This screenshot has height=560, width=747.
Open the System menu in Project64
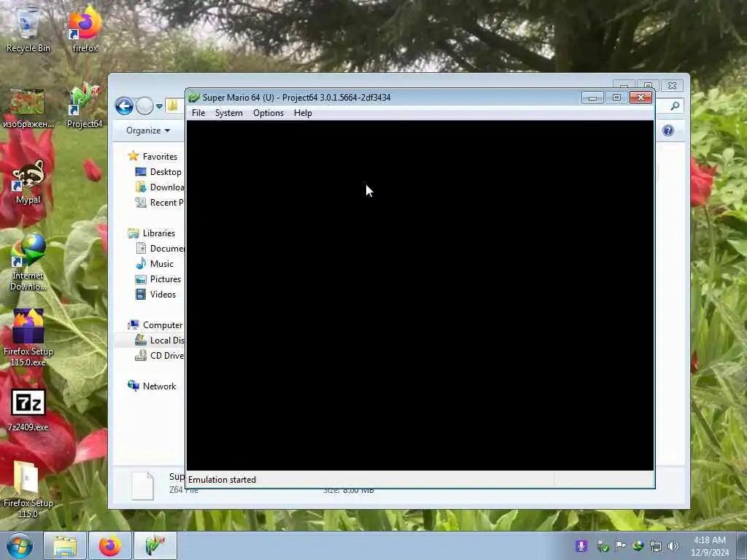[x=228, y=113]
